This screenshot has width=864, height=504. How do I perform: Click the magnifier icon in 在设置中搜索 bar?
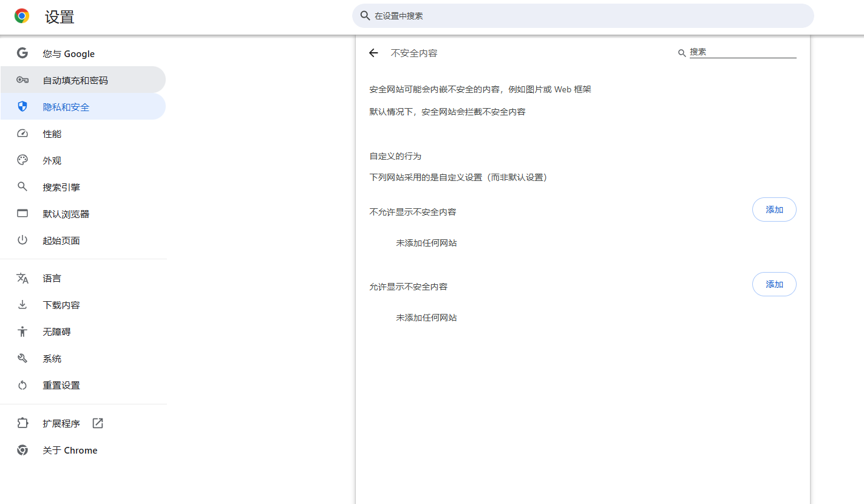(365, 16)
